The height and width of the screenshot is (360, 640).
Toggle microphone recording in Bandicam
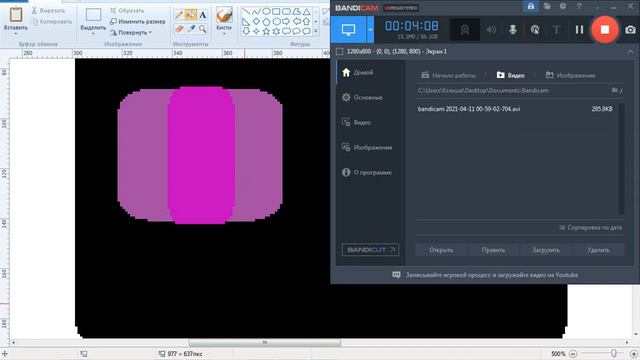[513, 30]
